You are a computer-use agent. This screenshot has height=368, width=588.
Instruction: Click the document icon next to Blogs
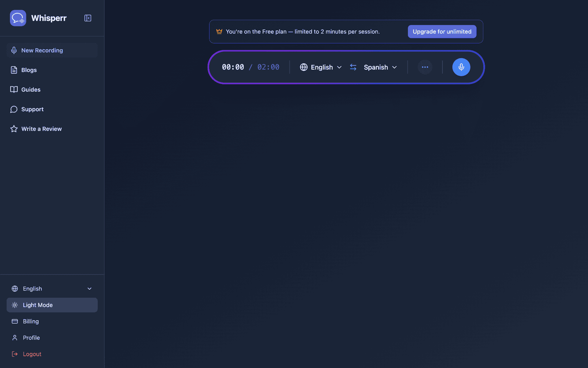[x=14, y=70]
